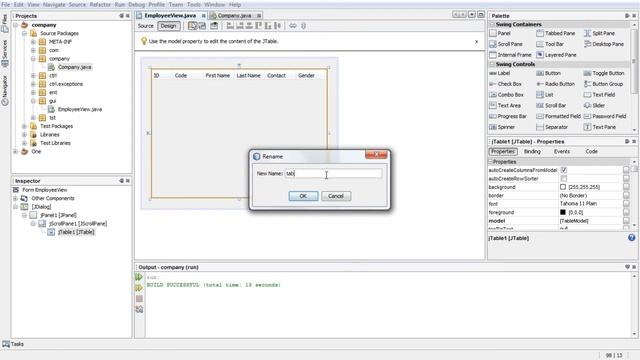640x360 pixels.
Task: Collapse jPanel1 node in Inspector
Action: (24, 215)
